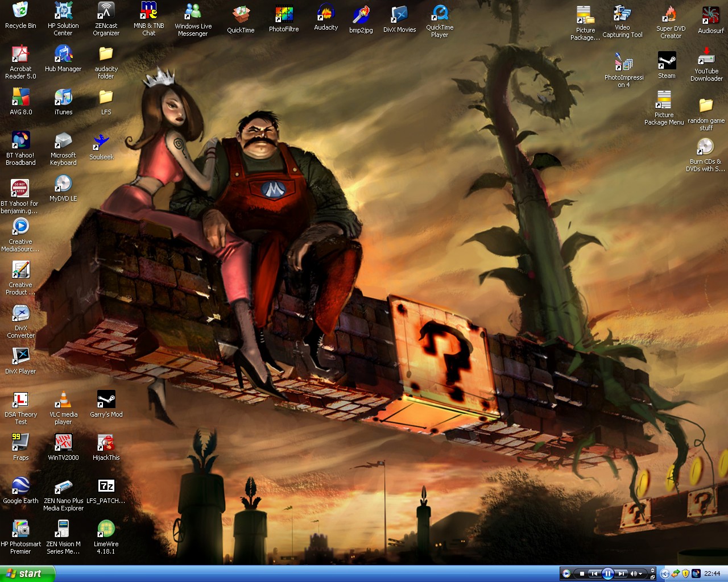728x582 pixels.
Task: Skip to previous track in taskbar player
Action: [594, 574]
